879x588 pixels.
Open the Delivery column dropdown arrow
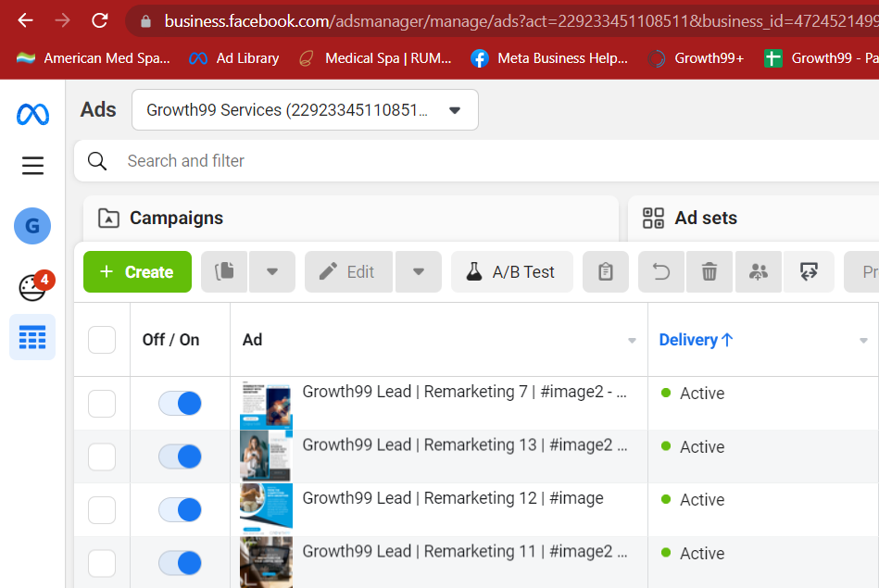[863, 340]
